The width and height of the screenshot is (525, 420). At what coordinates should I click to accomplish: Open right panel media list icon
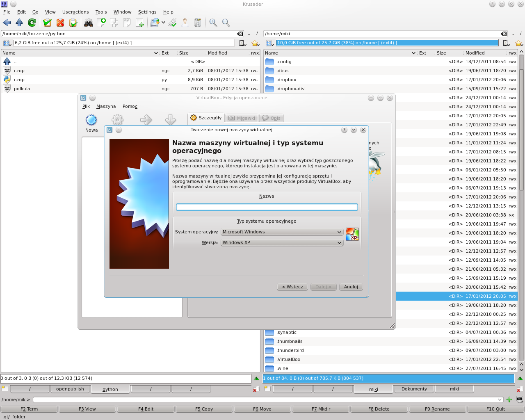[269, 43]
